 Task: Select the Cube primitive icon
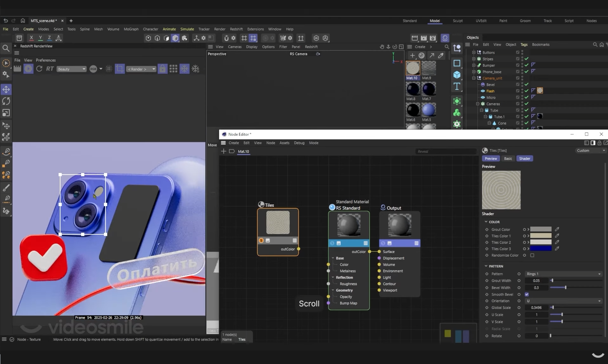click(457, 75)
